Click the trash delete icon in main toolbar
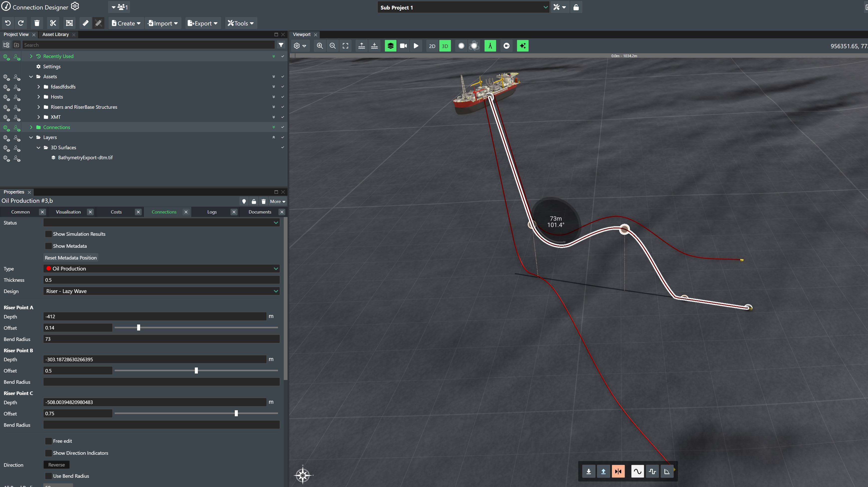Image resolution: width=868 pixels, height=487 pixels. 37,23
